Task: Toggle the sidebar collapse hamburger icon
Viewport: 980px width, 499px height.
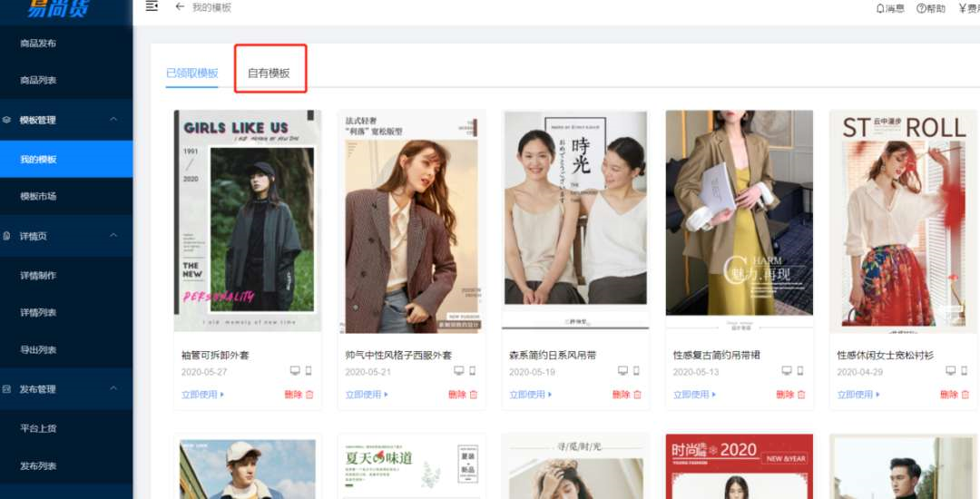Action: [152, 7]
